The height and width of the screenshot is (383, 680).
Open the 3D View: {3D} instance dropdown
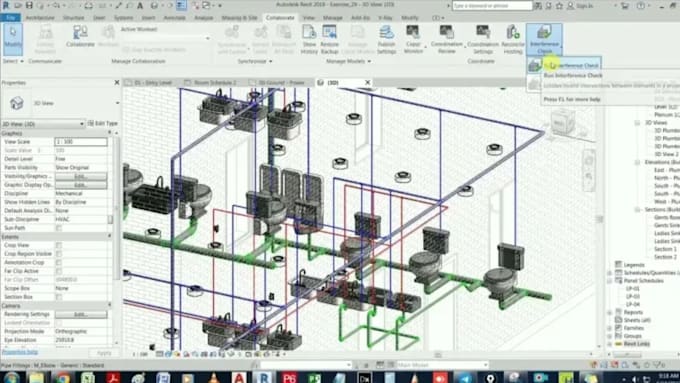pos(43,124)
